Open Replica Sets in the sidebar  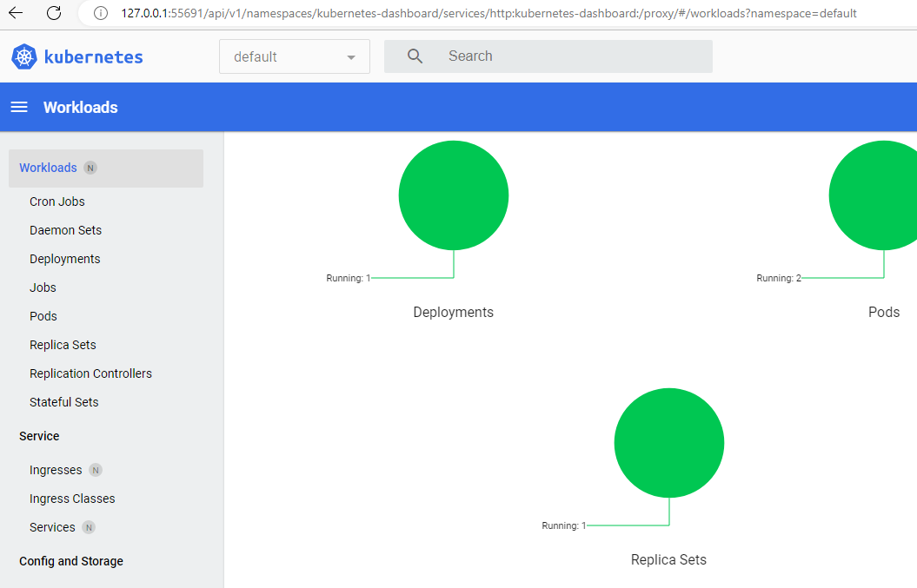pos(63,345)
